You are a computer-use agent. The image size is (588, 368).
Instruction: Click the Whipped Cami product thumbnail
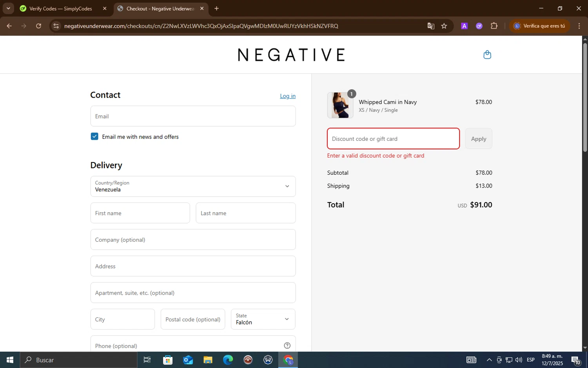[x=340, y=105]
